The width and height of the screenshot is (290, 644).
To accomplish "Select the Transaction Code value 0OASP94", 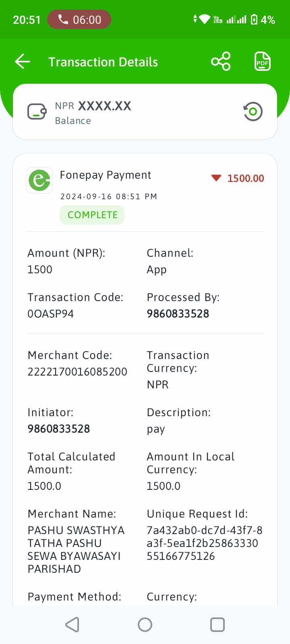I will pyautogui.click(x=51, y=314).
